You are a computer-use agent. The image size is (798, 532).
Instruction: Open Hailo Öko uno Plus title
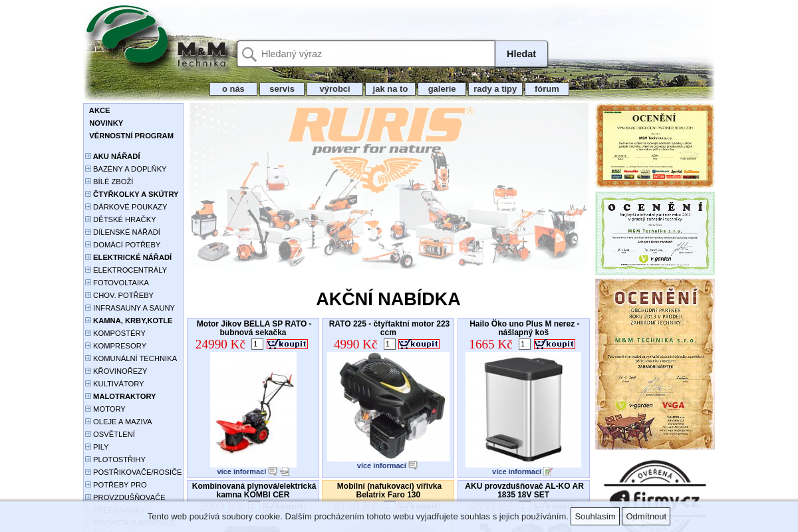524,328
